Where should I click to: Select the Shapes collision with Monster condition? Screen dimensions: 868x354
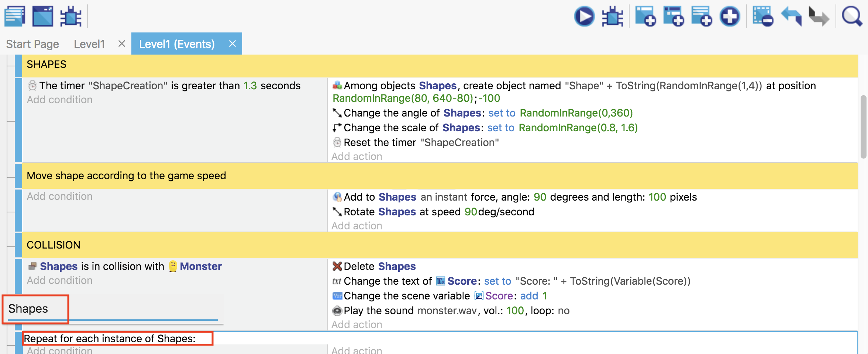point(125,266)
